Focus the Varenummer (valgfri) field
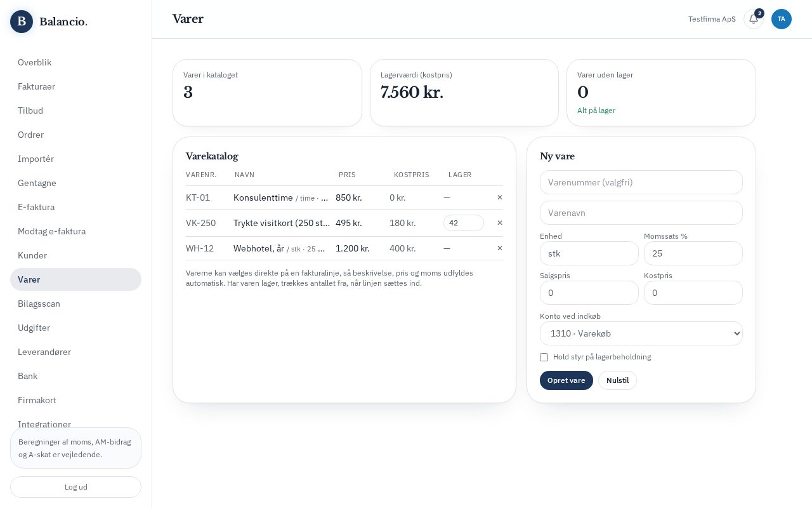This screenshot has height=508, width=812. [x=641, y=182]
